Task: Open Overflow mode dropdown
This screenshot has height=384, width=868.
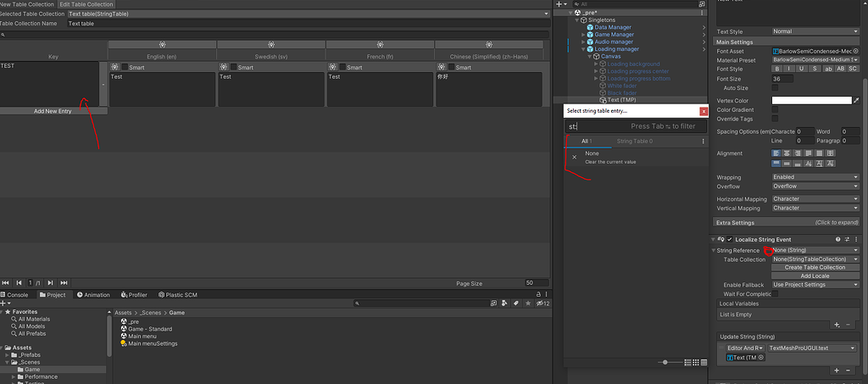Action: coord(815,186)
